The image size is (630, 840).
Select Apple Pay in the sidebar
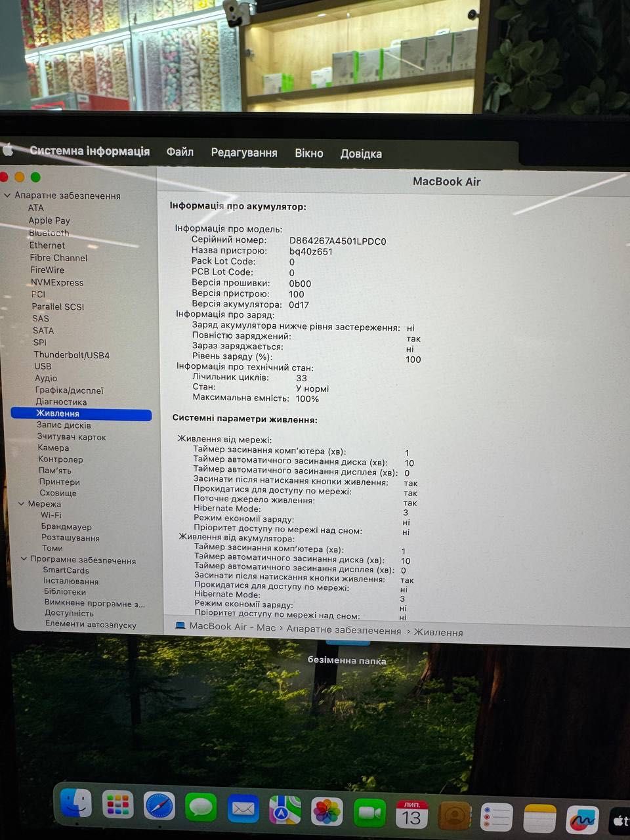tap(49, 220)
